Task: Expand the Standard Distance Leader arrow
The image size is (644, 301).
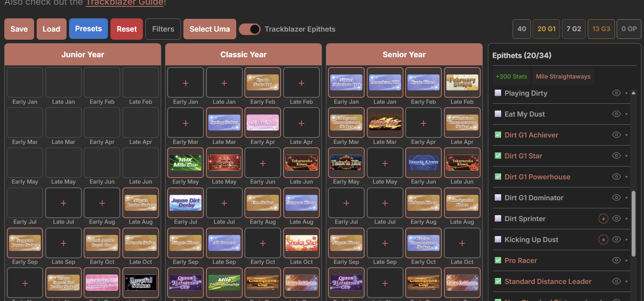Action: point(627,281)
